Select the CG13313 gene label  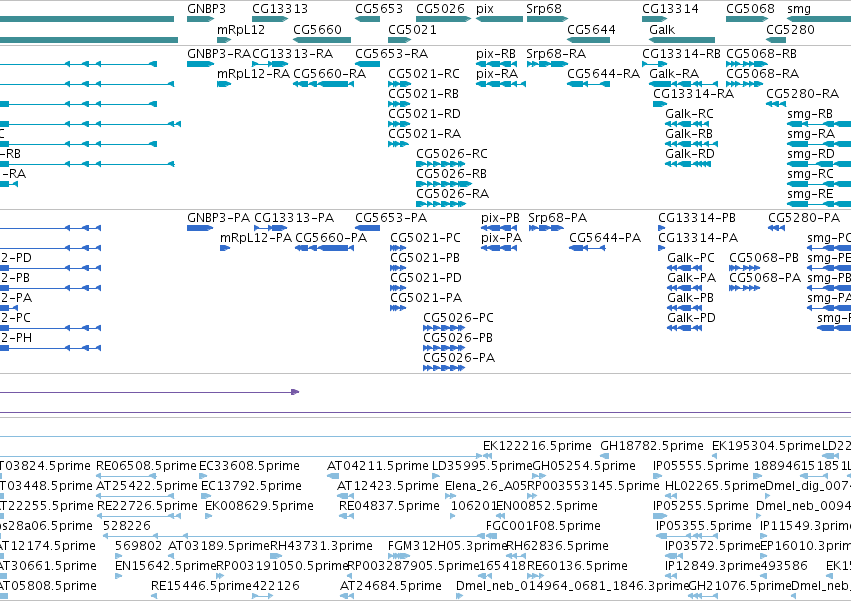pyautogui.click(x=280, y=9)
